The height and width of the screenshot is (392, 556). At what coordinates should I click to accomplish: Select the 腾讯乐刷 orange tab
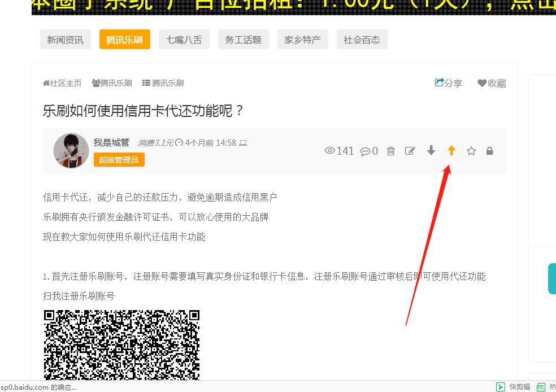coord(124,40)
